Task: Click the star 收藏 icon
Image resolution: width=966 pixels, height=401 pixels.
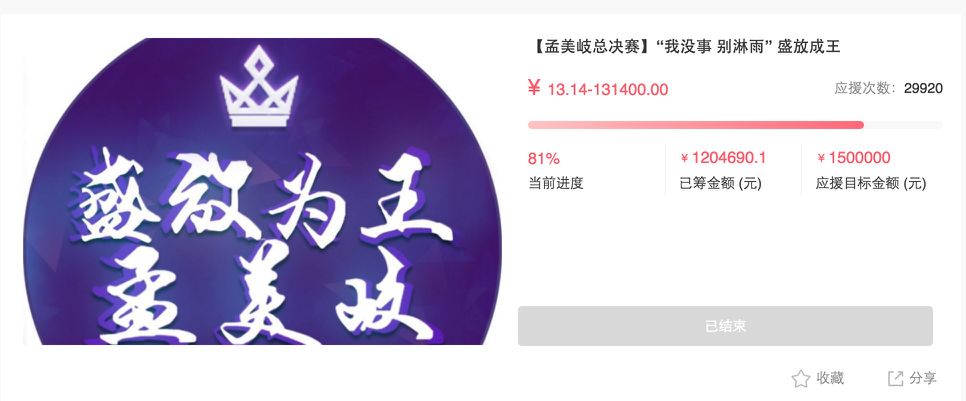Action: (x=800, y=378)
